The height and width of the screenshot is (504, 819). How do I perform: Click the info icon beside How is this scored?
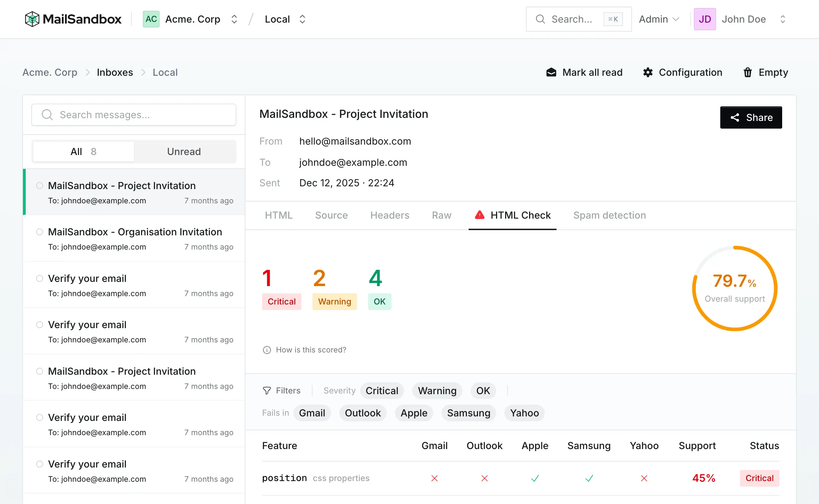(267, 350)
